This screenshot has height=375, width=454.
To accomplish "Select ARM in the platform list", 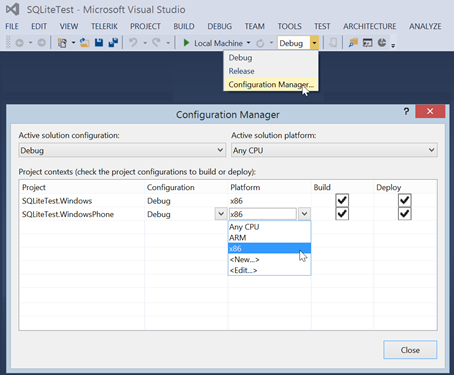I will tap(269, 238).
